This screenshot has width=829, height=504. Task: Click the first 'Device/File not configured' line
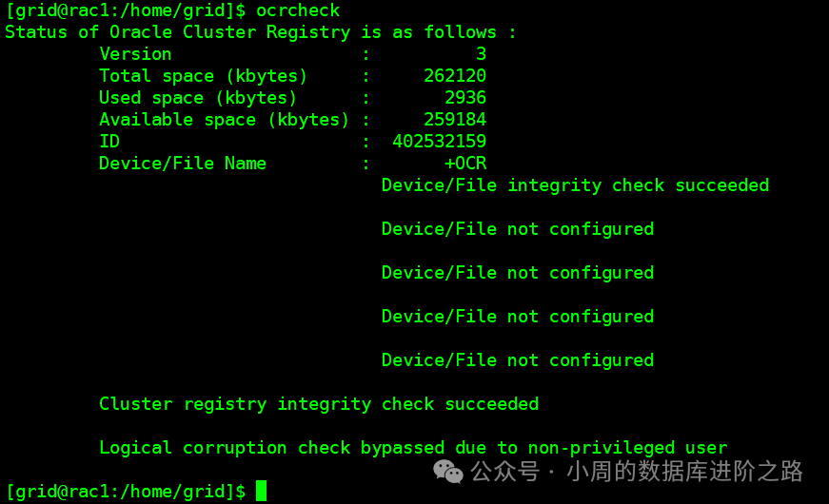[x=518, y=229]
